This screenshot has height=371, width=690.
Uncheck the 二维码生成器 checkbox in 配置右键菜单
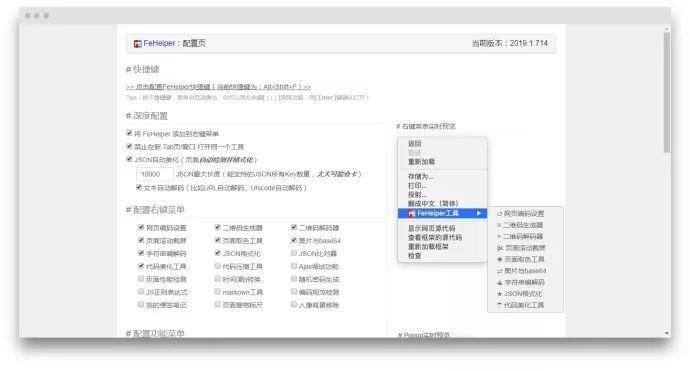point(218,227)
